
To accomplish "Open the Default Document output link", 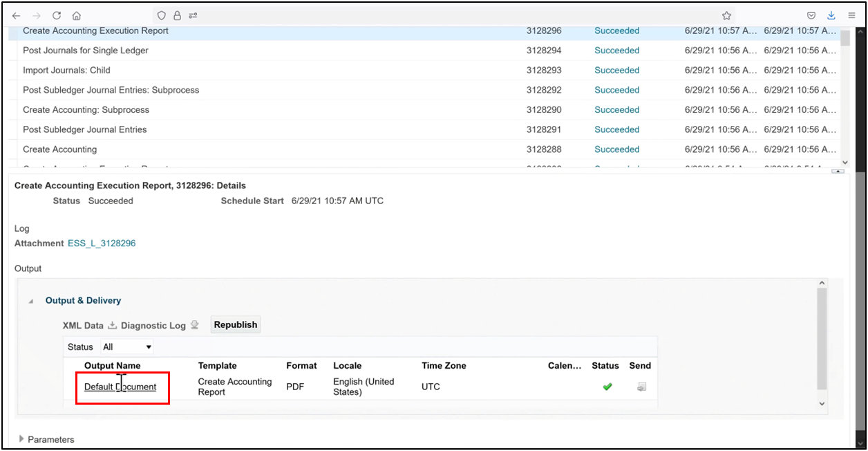I will 120,387.
